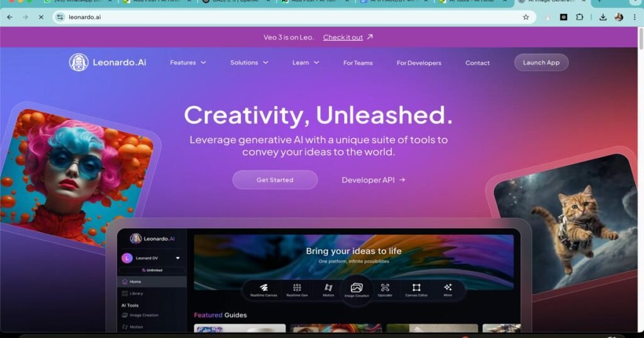Open the Contact nav item
Image resolution: width=644 pixels, height=338 pixels.
(477, 63)
